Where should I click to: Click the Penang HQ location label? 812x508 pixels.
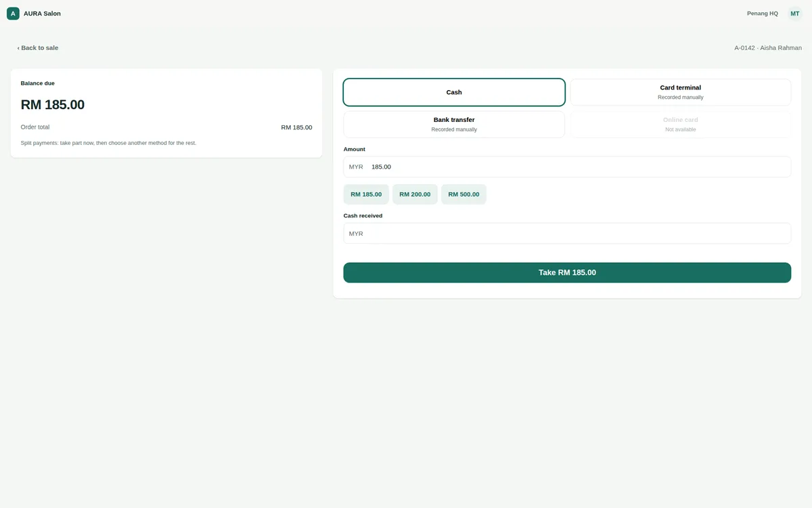(x=763, y=14)
